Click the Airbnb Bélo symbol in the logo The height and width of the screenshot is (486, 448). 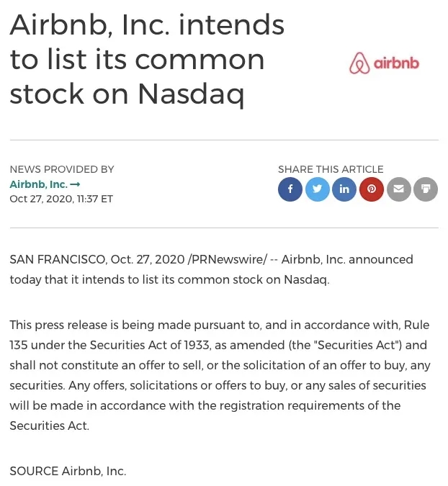tap(359, 64)
